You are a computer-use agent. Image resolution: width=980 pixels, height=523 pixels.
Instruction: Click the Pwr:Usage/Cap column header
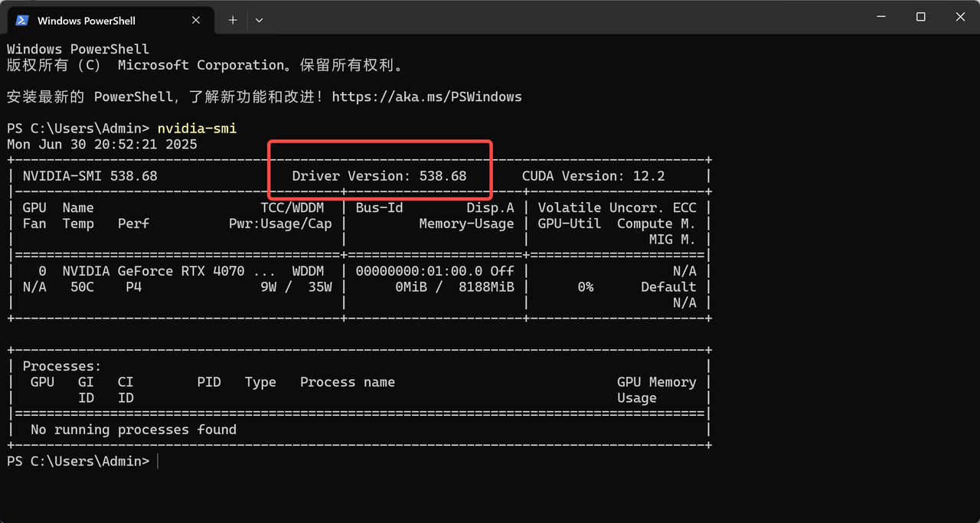pyautogui.click(x=280, y=224)
